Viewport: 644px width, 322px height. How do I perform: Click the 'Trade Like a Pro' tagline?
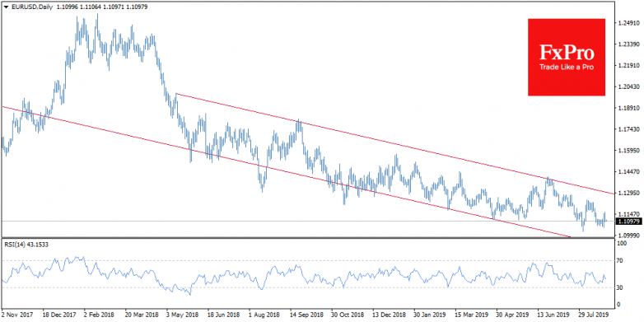click(567, 67)
